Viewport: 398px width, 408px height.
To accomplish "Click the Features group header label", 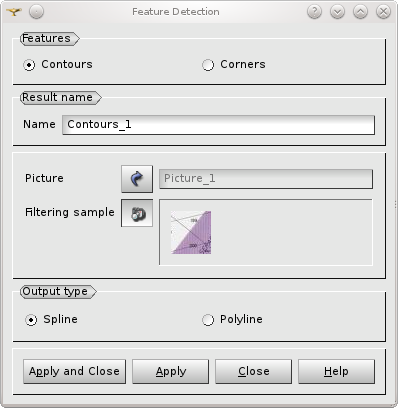I will tap(46, 39).
